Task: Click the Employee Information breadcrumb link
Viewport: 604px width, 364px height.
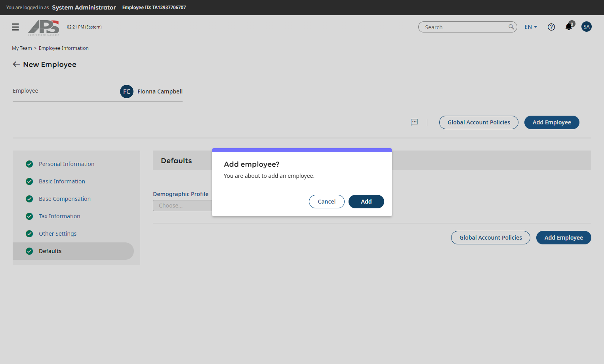Action: tap(64, 48)
